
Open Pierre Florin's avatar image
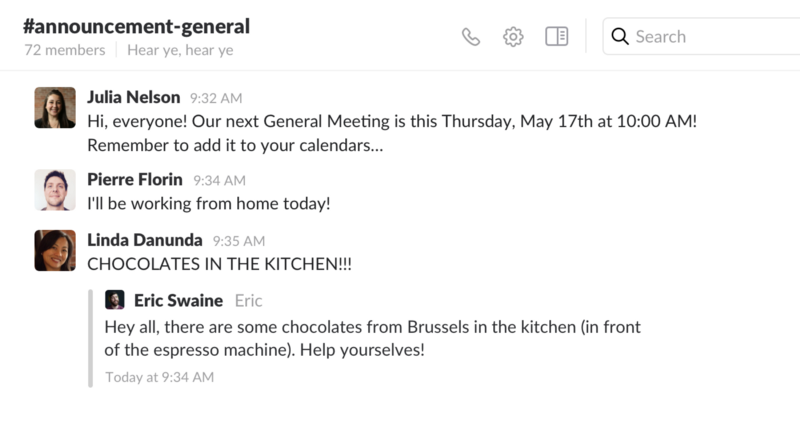click(55, 190)
